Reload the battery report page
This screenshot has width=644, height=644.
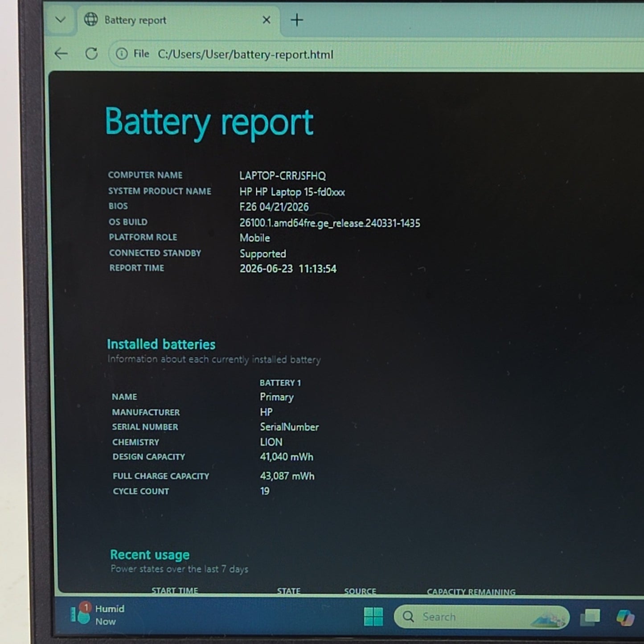coord(91,54)
